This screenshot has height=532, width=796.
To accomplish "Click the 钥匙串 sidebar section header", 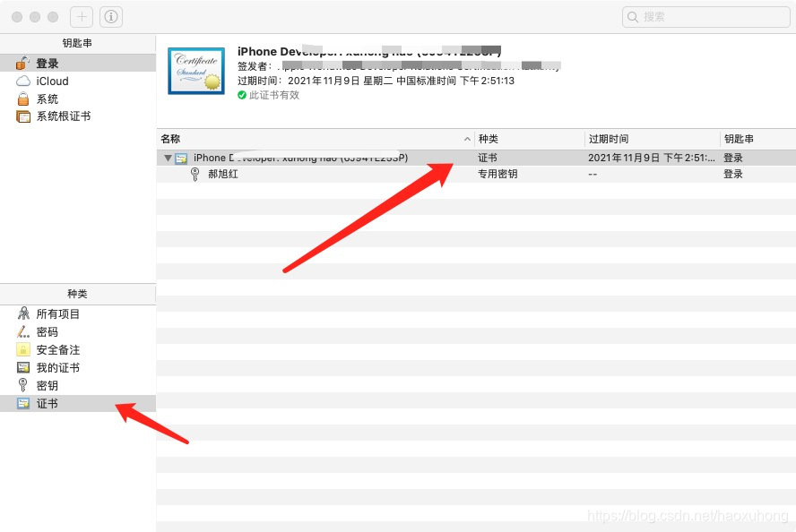I will coord(78,43).
